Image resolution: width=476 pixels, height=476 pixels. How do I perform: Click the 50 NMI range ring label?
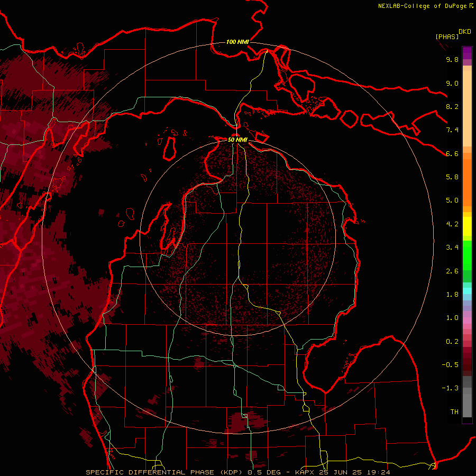(237, 140)
